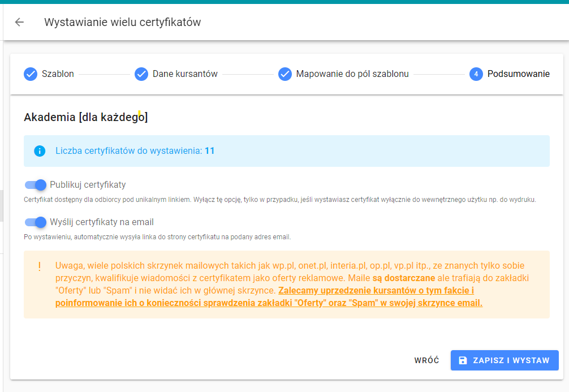Open the Szablon step
Screen dimensions: 569x392
[x=49, y=74]
